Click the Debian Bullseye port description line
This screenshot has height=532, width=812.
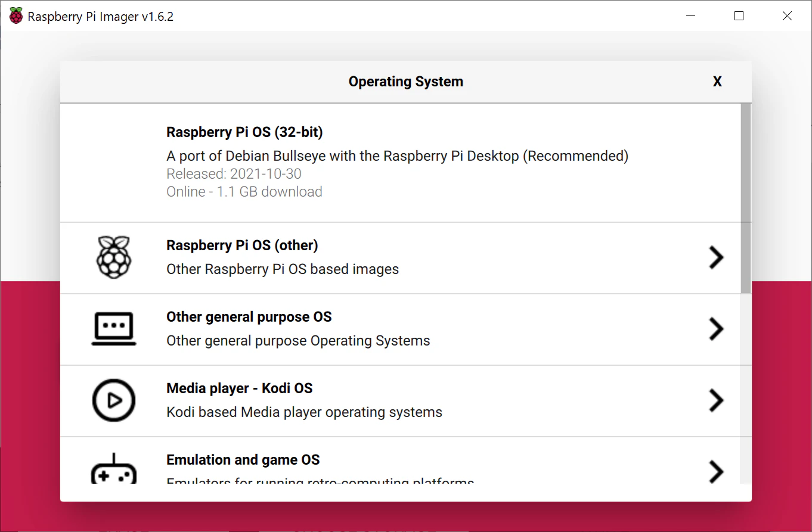[x=398, y=156]
